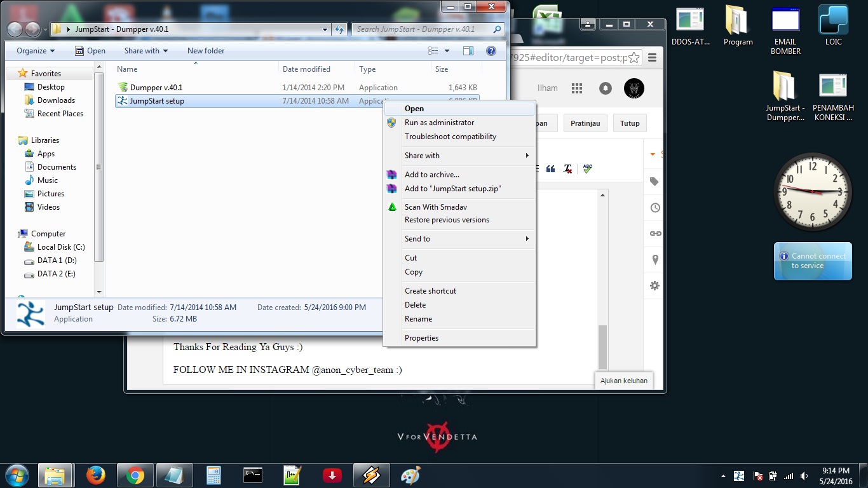Open the Chrome hamburger menu
The image size is (868, 488).
652,57
